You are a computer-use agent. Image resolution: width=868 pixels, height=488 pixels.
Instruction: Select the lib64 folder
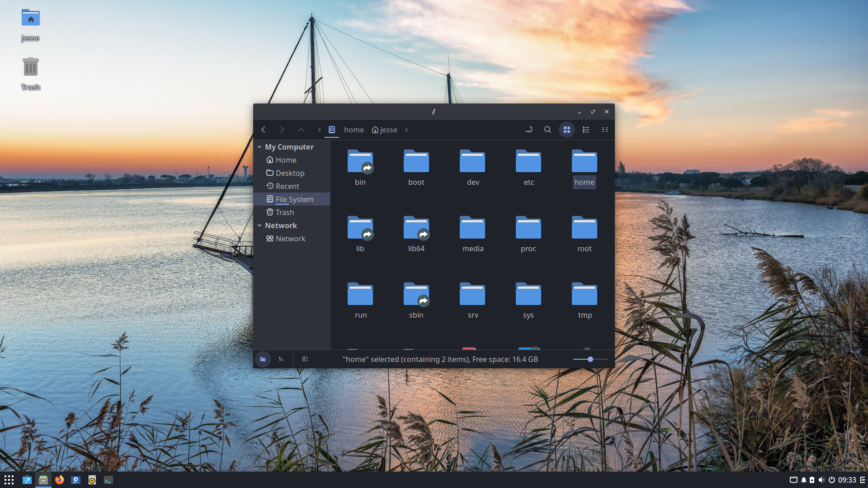point(416,234)
